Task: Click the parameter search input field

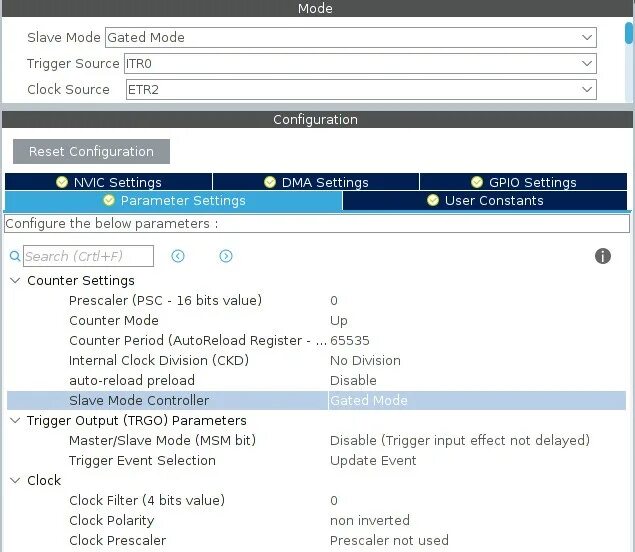Action: (88, 256)
